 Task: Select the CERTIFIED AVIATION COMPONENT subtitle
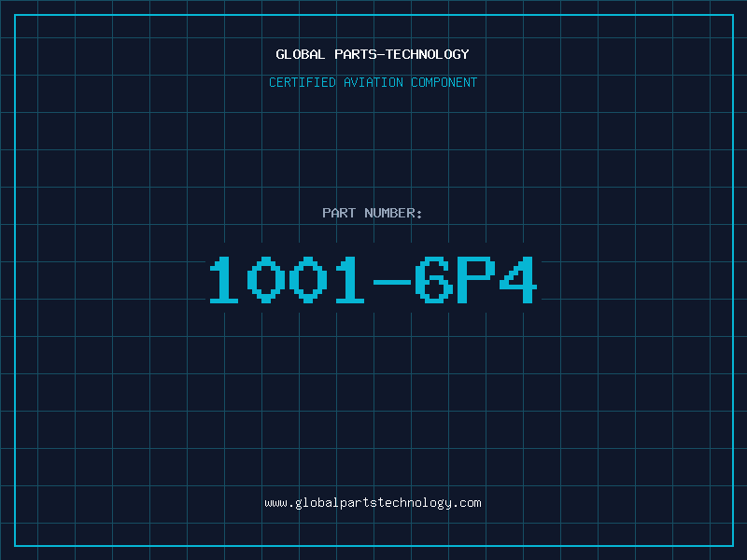pos(373,82)
